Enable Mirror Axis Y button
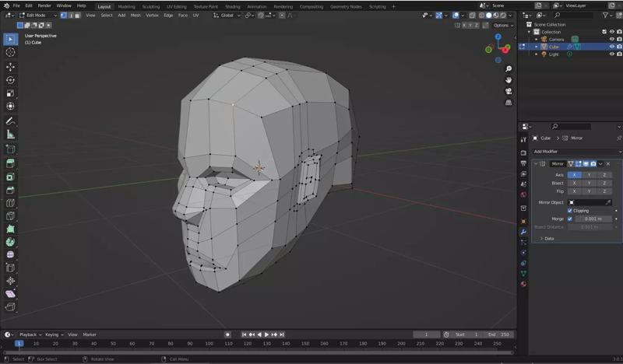The image size is (623, 364). (590, 175)
